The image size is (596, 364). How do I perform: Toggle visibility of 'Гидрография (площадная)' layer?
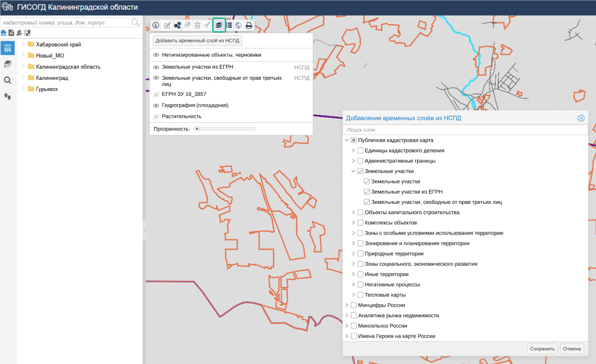pos(156,105)
